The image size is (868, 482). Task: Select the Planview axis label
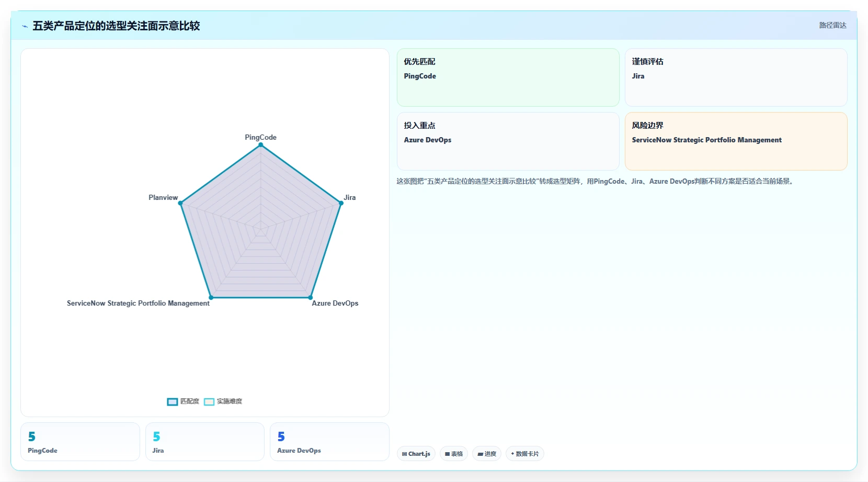163,197
